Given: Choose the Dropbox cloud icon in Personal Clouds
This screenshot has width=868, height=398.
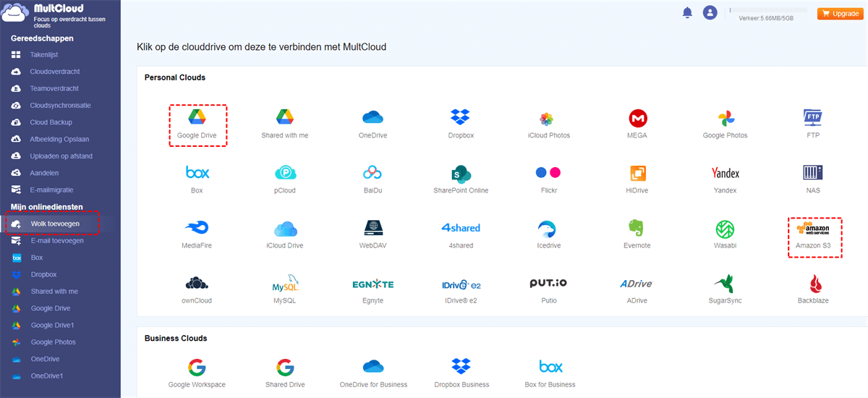Looking at the screenshot, I should [x=461, y=124].
